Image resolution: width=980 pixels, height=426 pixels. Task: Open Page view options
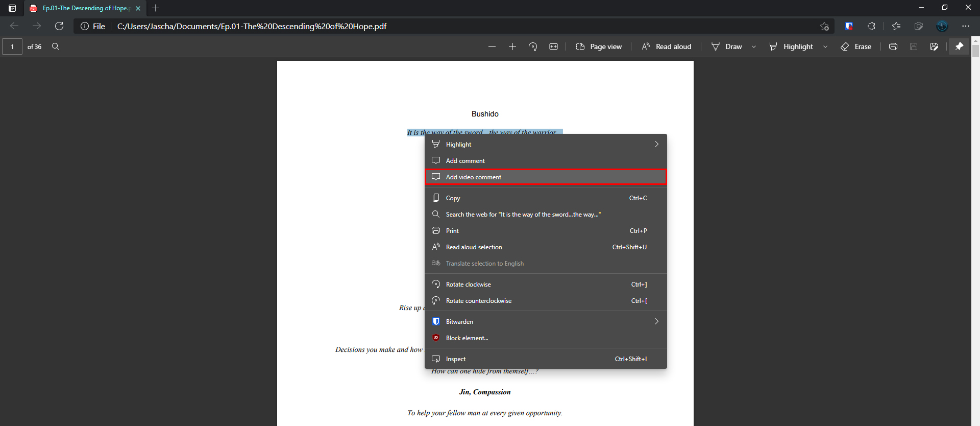point(599,46)
